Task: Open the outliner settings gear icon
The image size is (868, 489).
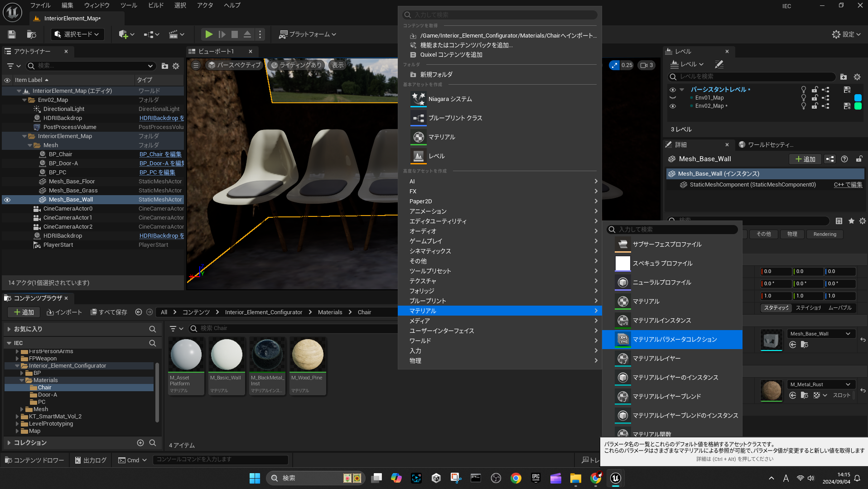Action: 176,66
